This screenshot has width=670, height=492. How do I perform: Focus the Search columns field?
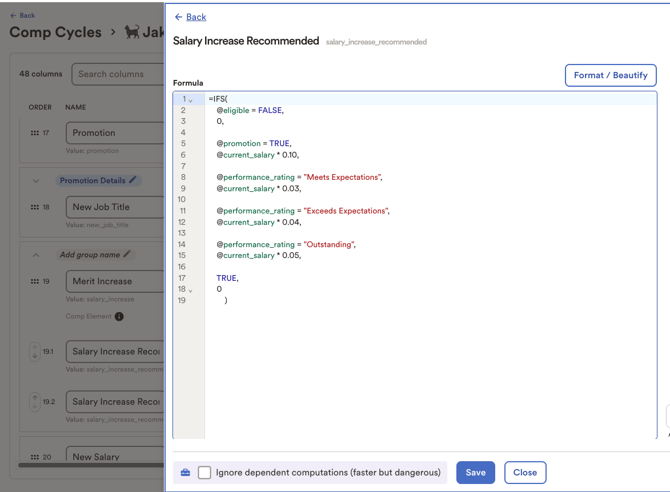tap(118, 74)
